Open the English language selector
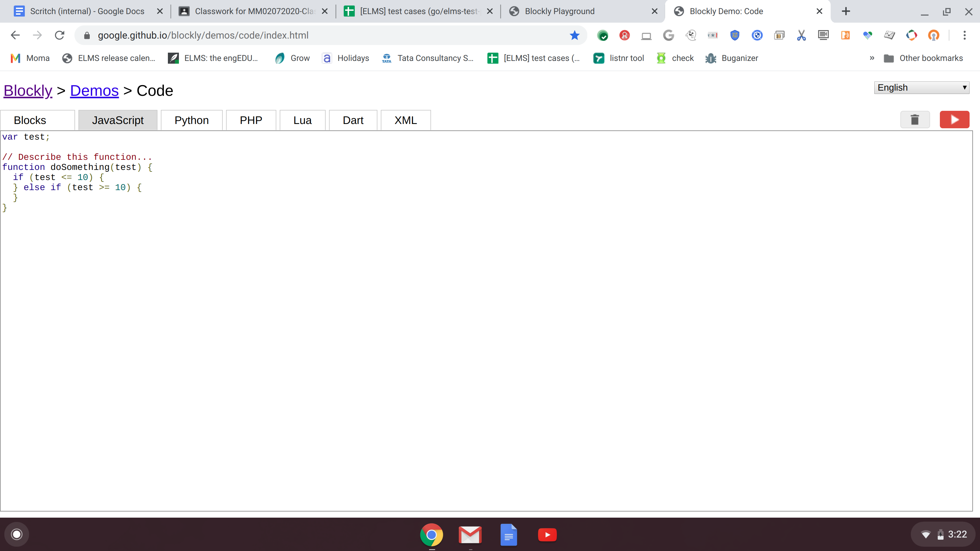 (x=921, y=87)
